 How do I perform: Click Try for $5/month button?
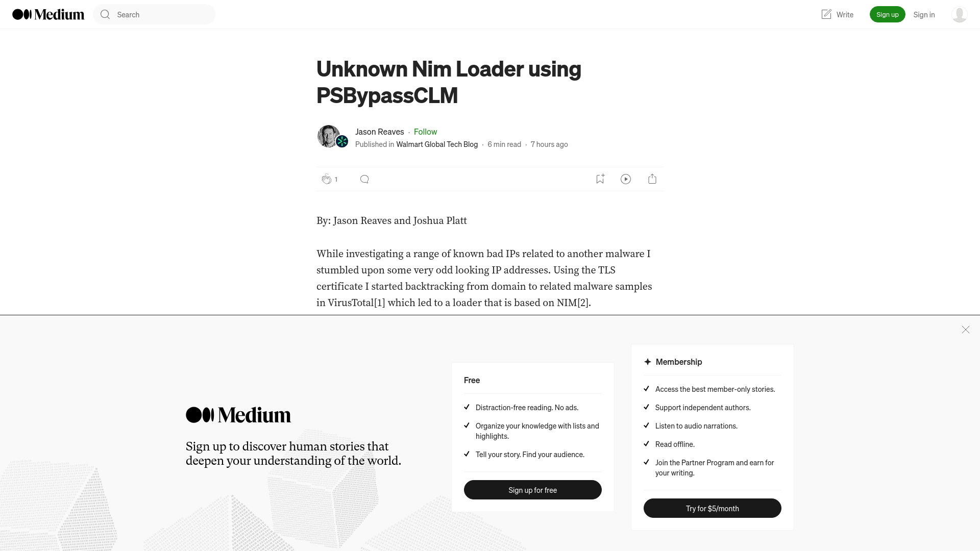(x=712, y=508)
